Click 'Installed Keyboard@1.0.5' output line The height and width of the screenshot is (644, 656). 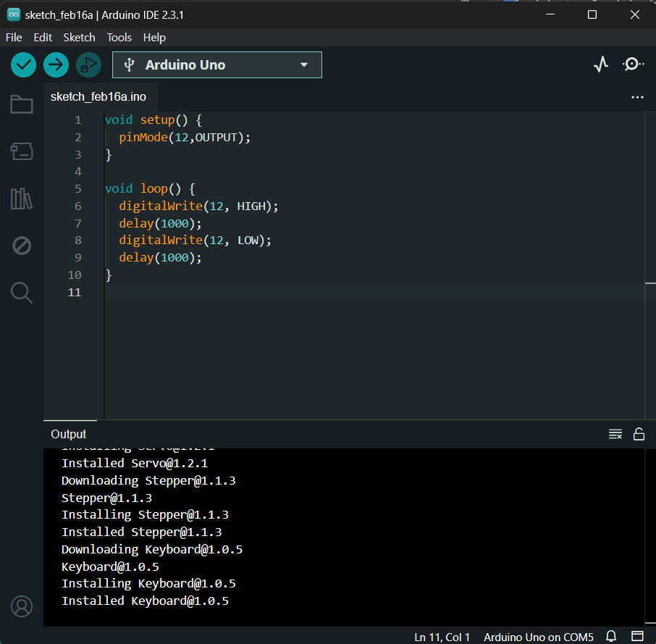pos(145,601)
